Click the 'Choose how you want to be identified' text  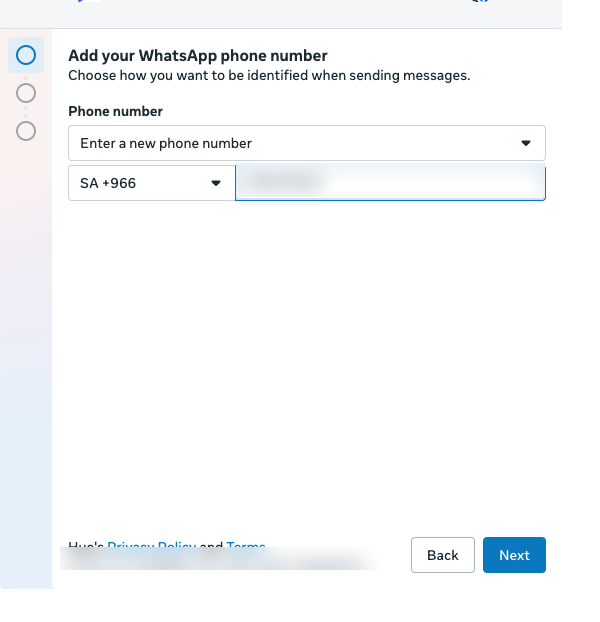tap(269, 75)
